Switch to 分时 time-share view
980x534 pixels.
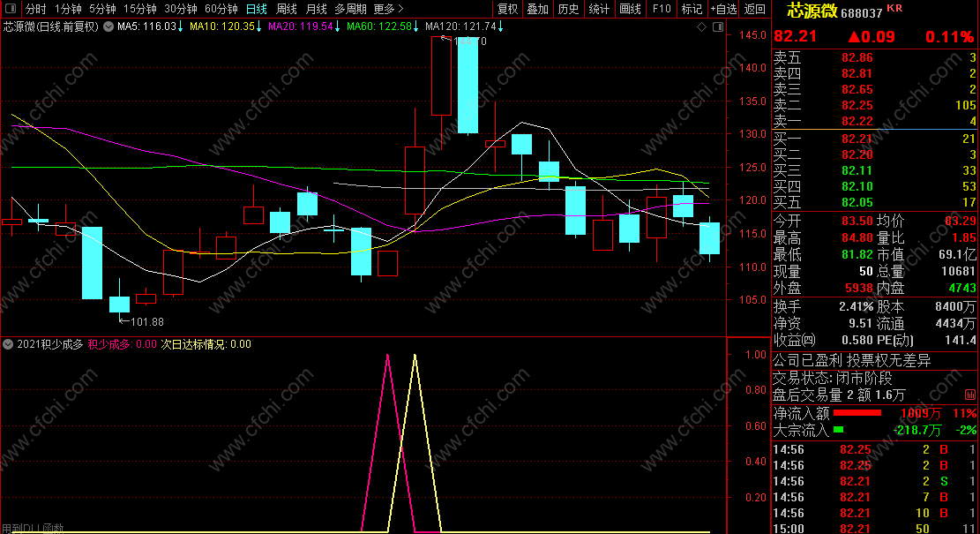coord(35,9)
